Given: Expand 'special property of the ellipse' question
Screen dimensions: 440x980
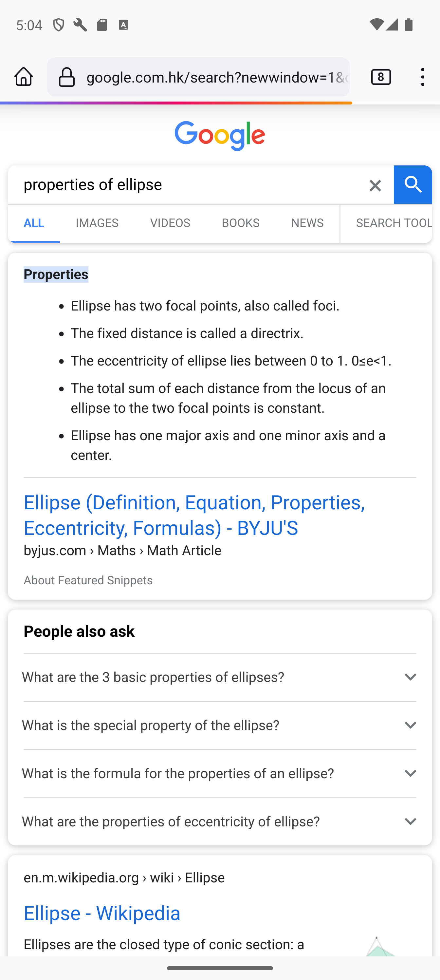Looking at the screenshot, I should [x=220, y=726].
